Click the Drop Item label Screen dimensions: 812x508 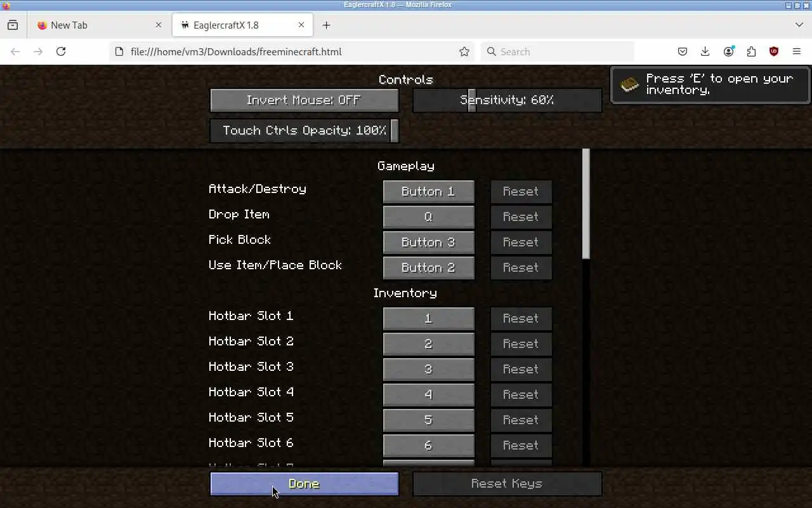[x=239, y=214]
